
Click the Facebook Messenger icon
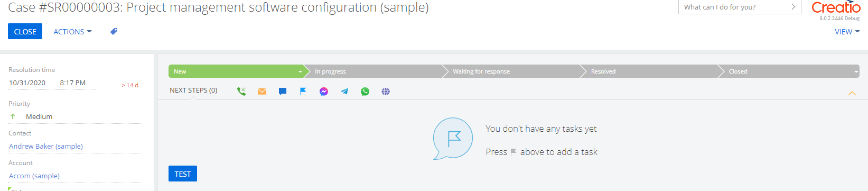324,92
